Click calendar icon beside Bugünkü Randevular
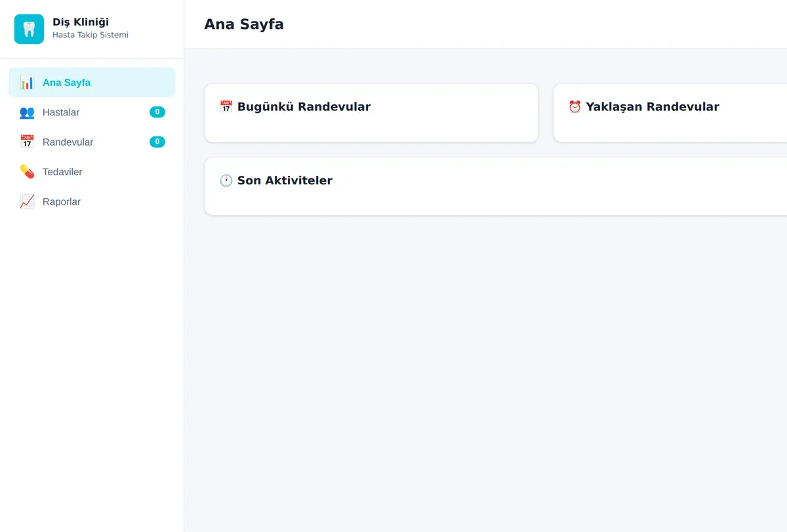 click(226, 106)
